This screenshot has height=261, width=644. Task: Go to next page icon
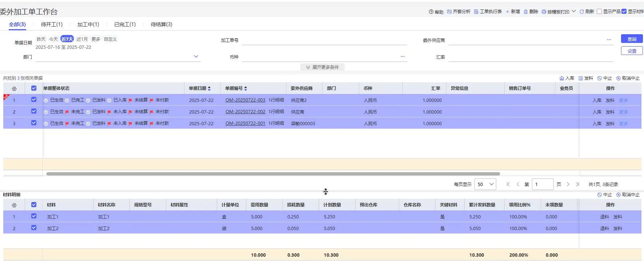pyautogui.click(x=568, y=184)
